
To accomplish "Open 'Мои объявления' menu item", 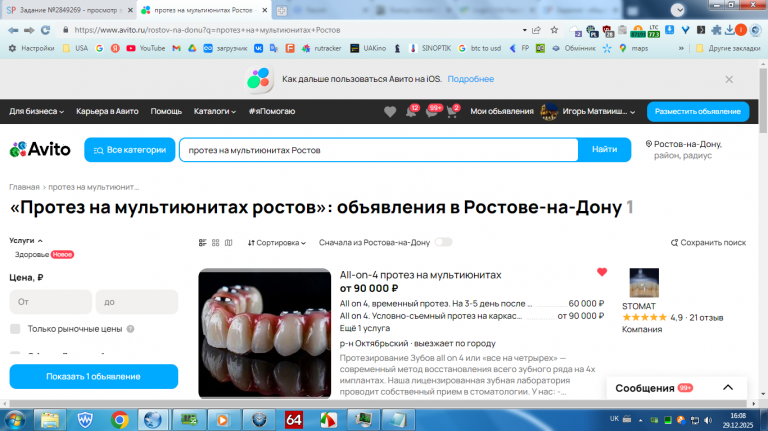I will 502,112.
